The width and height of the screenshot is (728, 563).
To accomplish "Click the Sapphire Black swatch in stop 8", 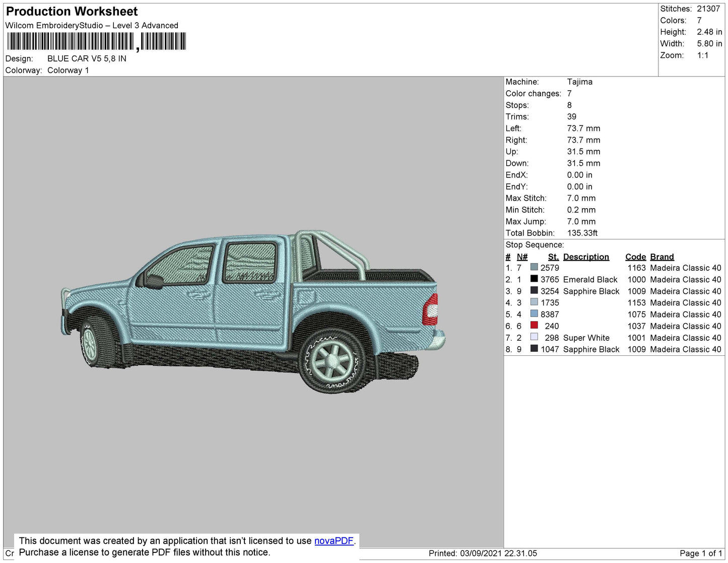I will [534, 349].
